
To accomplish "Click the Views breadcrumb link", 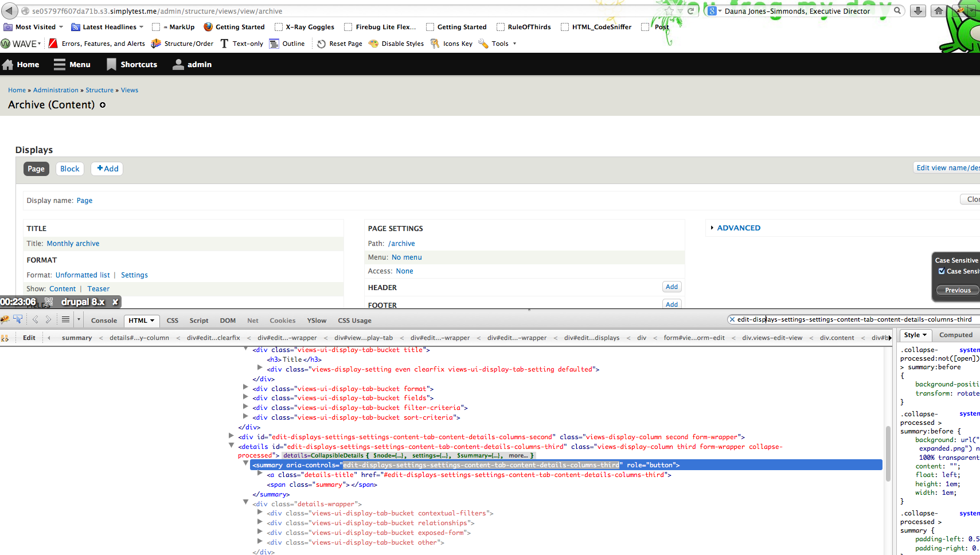I will 130,90.
